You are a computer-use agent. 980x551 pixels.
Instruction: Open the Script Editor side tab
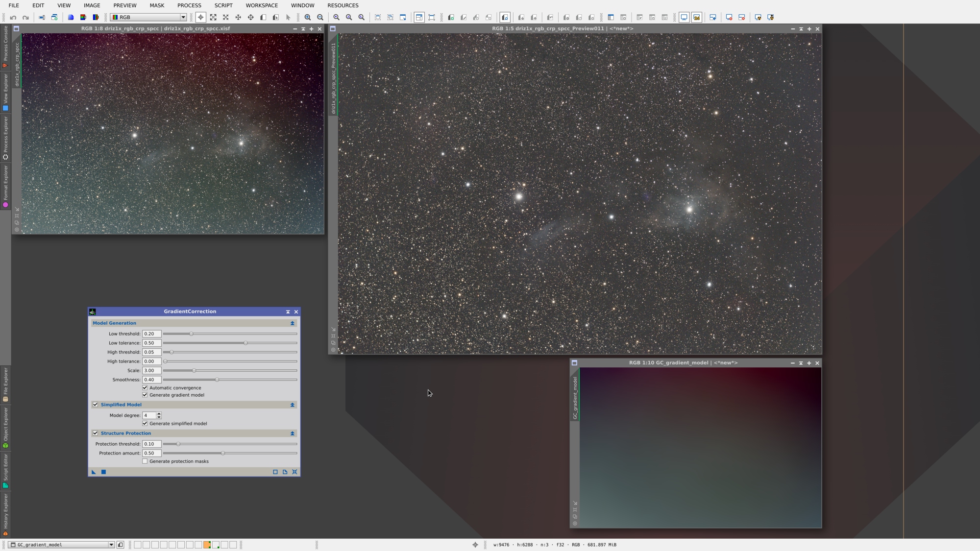(5, 471)
